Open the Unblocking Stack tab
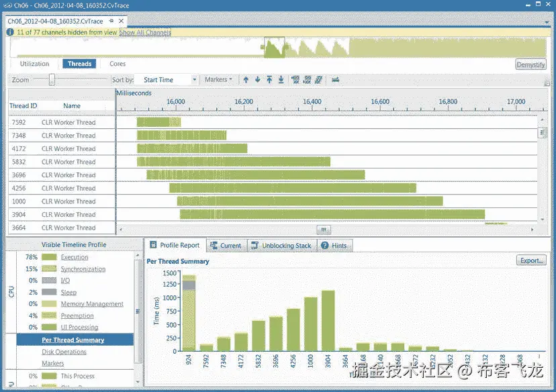556x392 pixels. coord(281,245)
